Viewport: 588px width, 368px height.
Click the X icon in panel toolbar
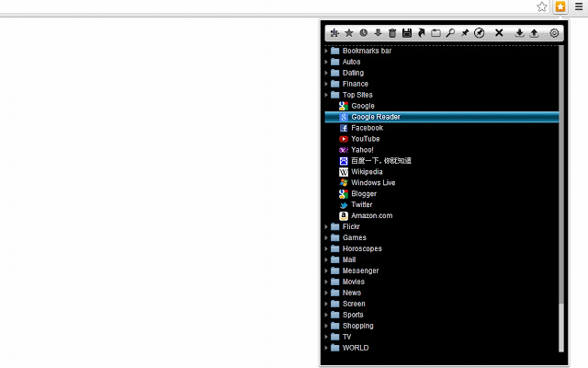tap(499, 33)
